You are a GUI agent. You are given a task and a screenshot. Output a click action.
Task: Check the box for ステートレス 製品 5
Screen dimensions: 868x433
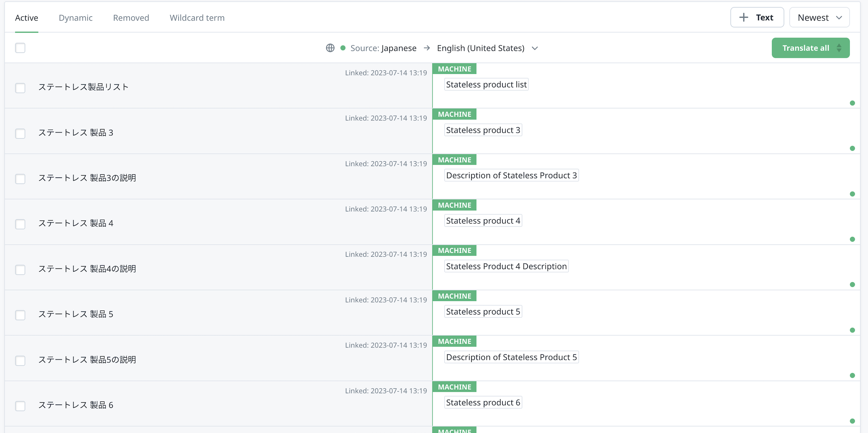(20, 315)
